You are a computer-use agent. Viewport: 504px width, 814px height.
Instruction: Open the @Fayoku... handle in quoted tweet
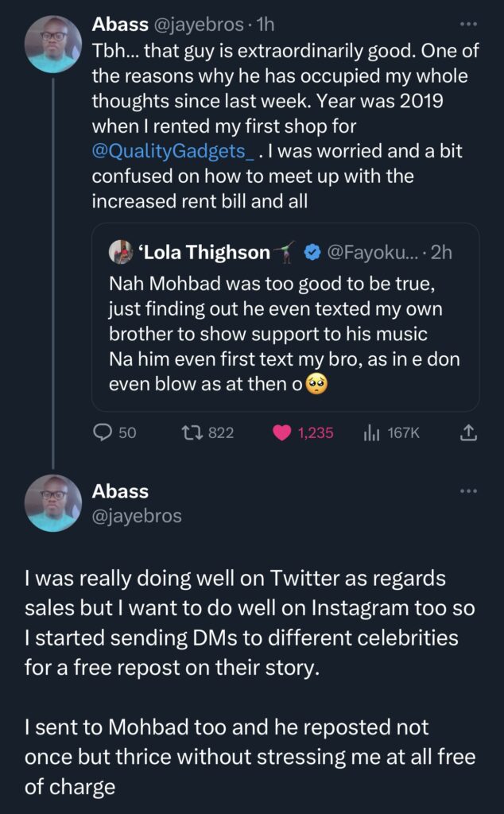[371, 253]
